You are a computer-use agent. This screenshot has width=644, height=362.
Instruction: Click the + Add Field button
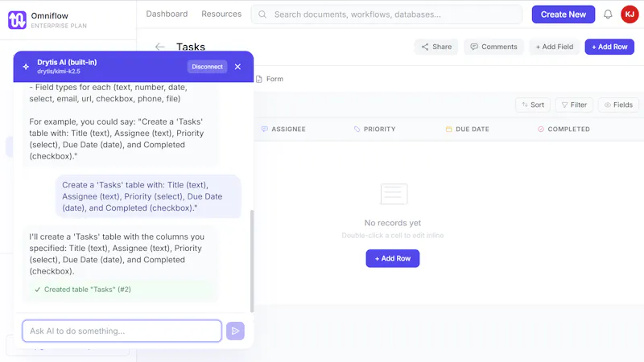[x=555, y=47]
